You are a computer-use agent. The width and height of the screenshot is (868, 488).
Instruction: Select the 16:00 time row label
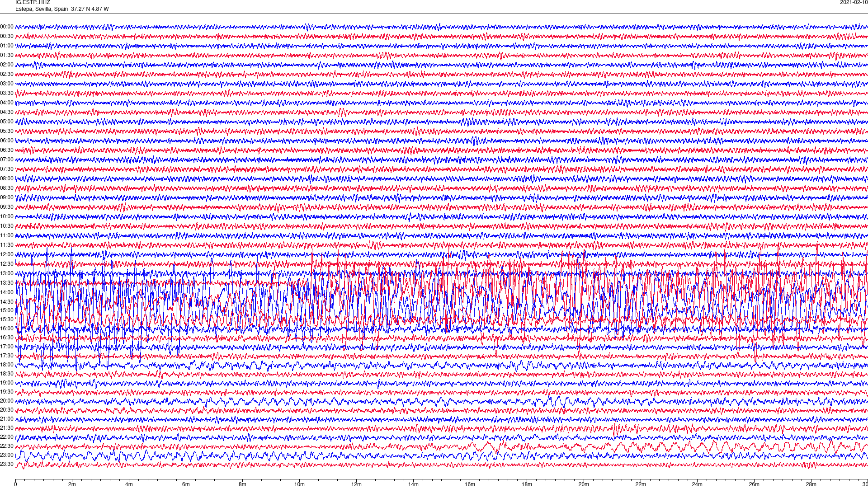tap(7, 328)
